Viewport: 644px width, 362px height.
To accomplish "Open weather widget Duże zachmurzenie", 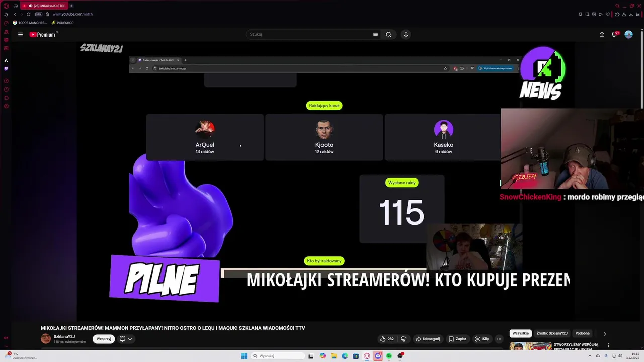I will 20,356.
